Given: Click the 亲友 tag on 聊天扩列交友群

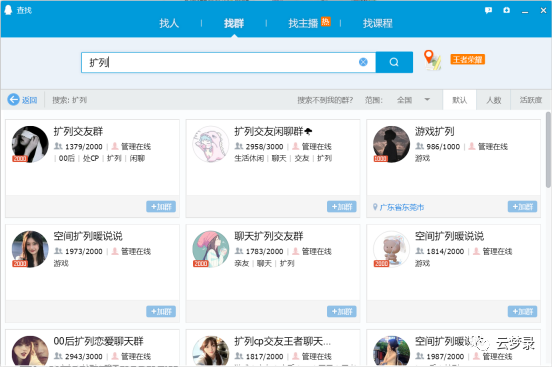Looking at the screenshot, I should tap(242, 263).
